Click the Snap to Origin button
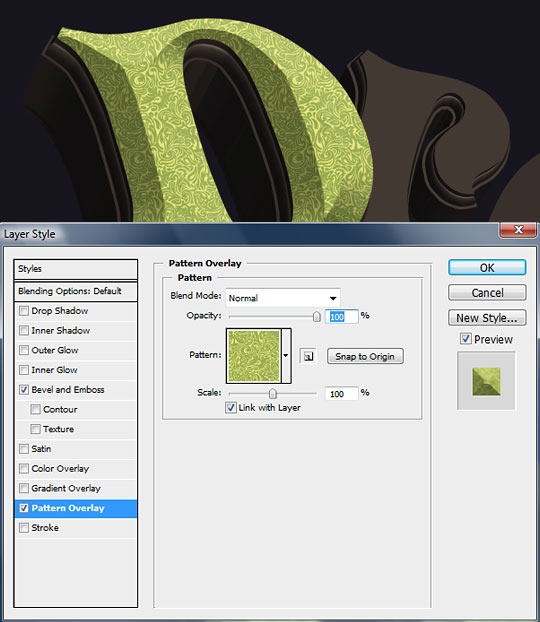540x622 pixels. click(365, 356)
